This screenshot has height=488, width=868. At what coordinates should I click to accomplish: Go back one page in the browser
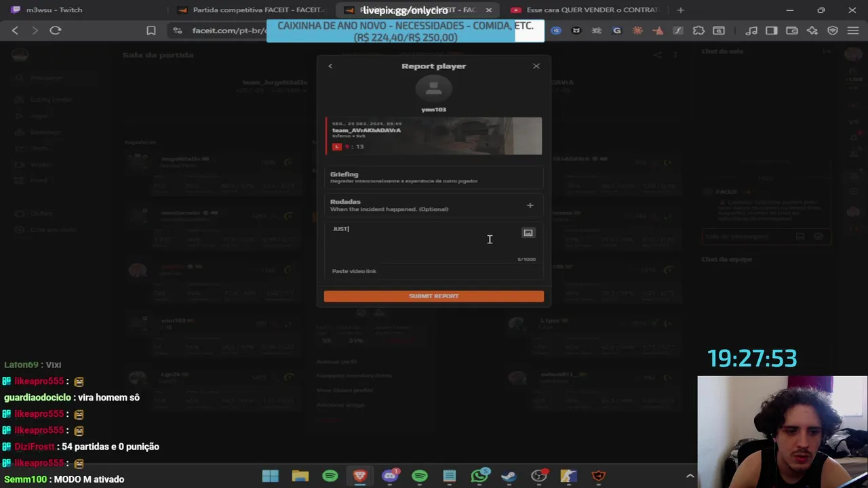[15, 30]
